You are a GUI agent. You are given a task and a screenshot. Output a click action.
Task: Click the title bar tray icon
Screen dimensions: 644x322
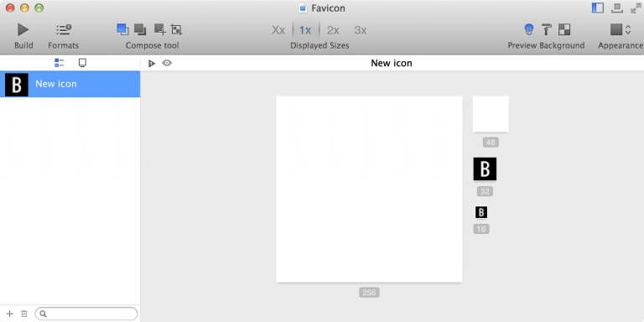(x=617, y=8)
